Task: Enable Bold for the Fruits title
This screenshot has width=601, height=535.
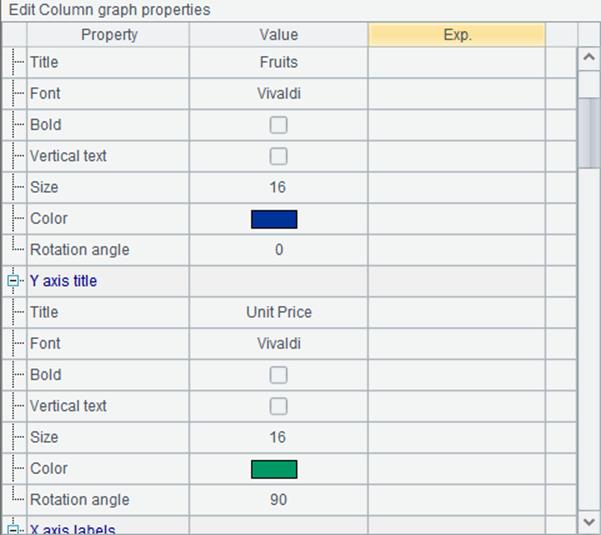Action: (x=278, y=125)
